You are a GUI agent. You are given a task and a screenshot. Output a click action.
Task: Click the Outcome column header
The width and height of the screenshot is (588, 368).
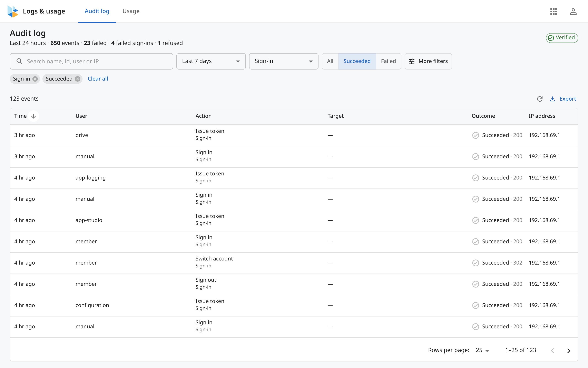point(483,116)
